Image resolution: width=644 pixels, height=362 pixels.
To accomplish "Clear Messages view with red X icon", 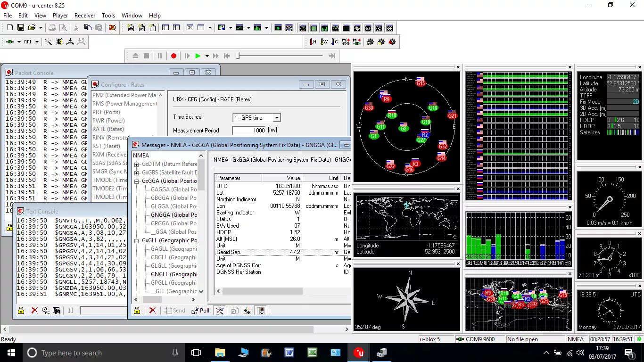I will click(152, 311).
